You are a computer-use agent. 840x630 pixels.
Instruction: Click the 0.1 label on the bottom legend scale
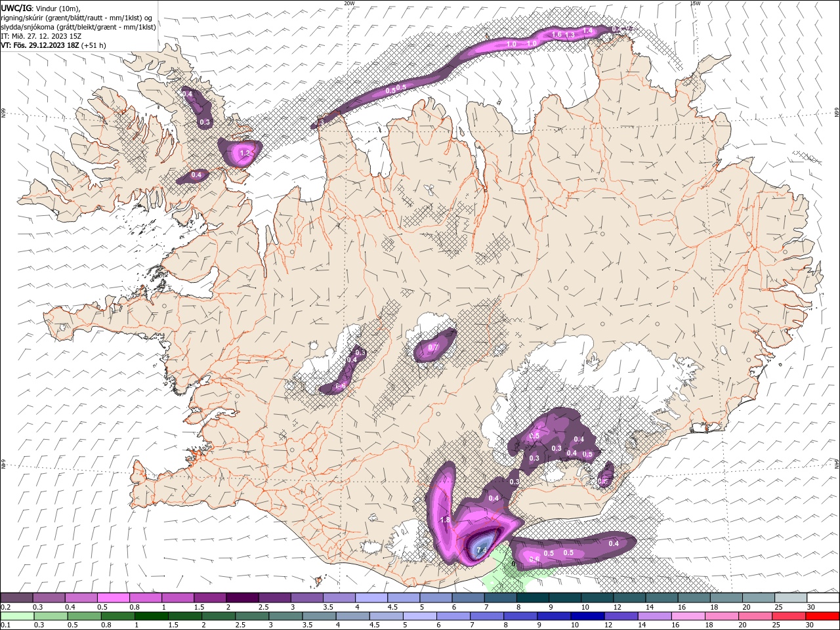[x=4, y=625]
